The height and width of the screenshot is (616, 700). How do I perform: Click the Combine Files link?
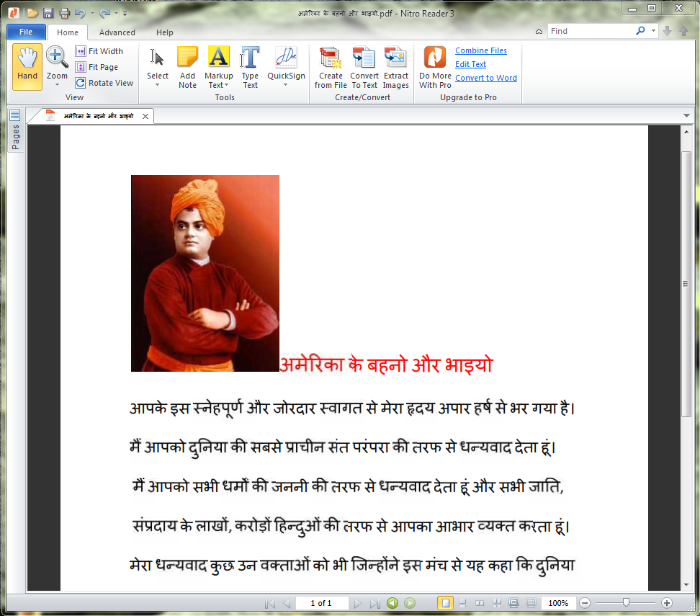(x=481, y=50)
